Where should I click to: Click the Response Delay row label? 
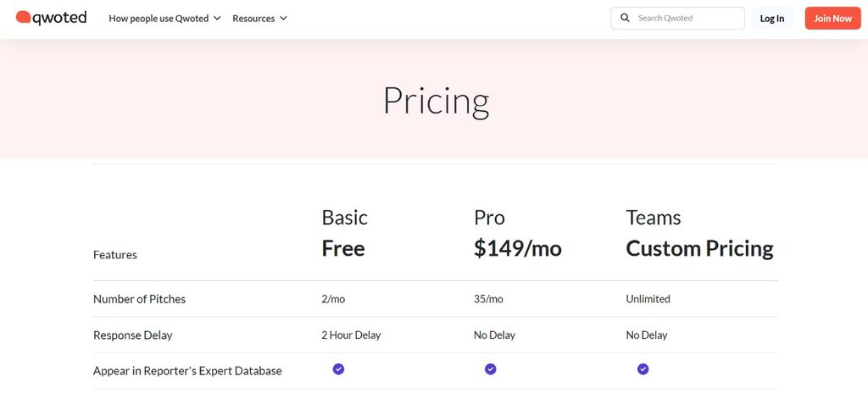(x=133, y=335)
